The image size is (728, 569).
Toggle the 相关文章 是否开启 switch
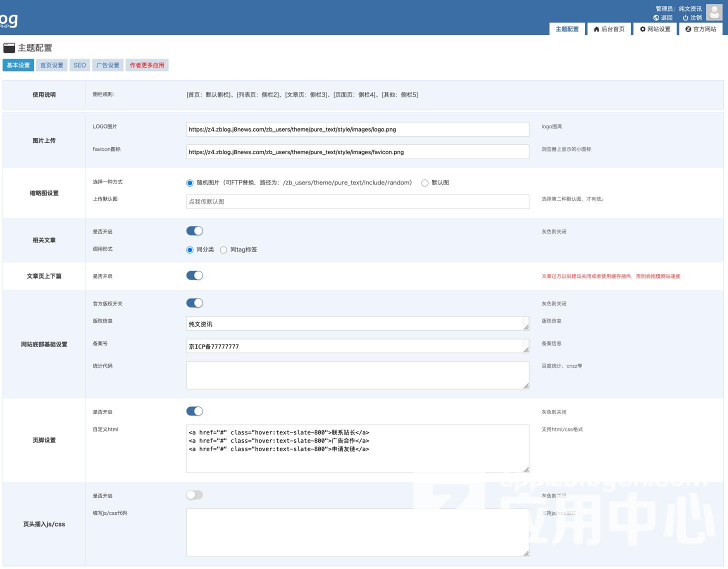pos(194,231)
